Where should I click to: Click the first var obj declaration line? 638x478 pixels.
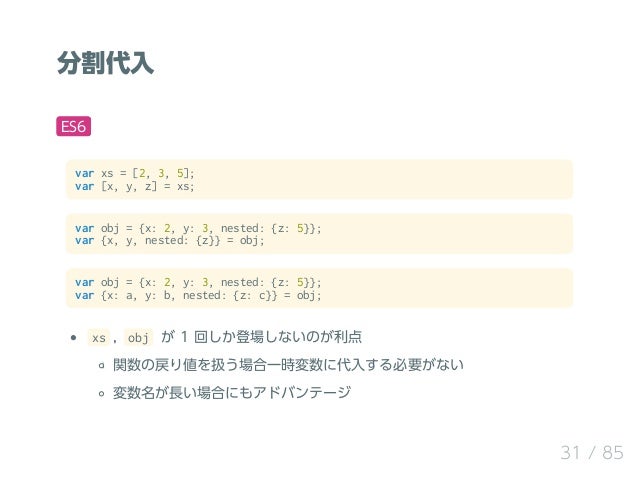point(198,228)
